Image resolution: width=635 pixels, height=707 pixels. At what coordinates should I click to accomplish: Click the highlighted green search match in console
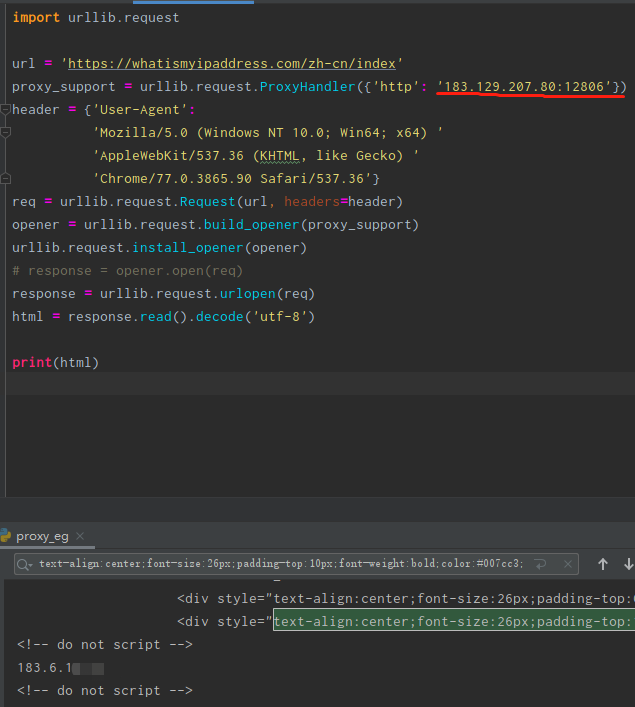(452, 621)
